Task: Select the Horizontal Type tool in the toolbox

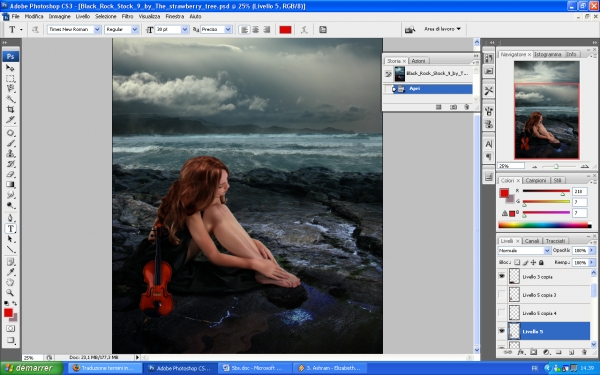Action: click(10, 228)
